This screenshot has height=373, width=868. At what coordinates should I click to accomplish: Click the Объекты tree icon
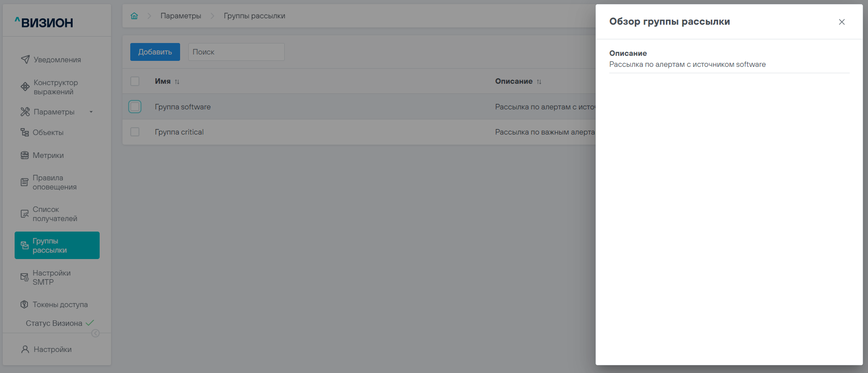pyautogui.click(x=25, y=132)
